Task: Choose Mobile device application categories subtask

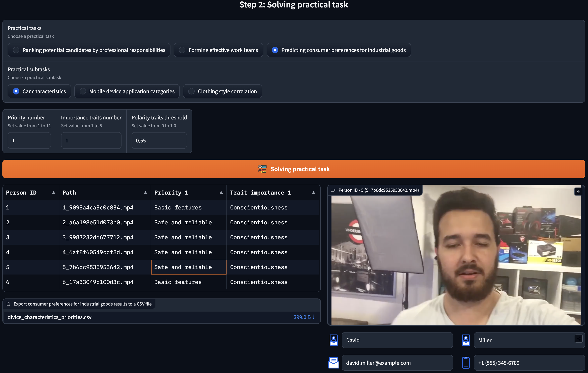Action: (83, 91)
